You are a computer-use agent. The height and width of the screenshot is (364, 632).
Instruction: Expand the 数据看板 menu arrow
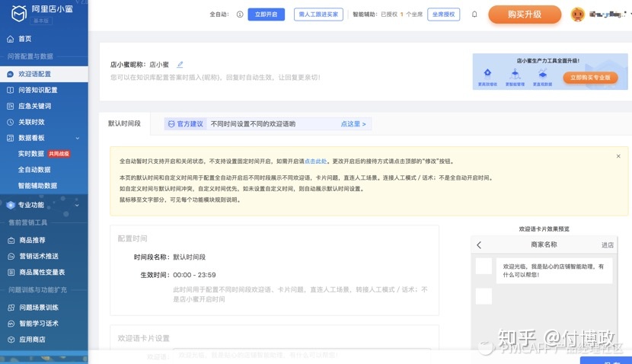tap(78, 139)
